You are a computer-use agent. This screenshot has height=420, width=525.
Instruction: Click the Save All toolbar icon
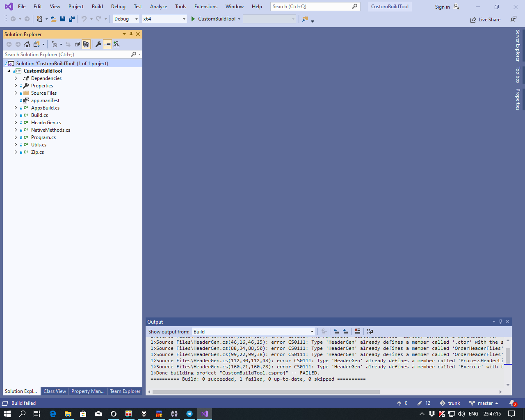(x=72, y=19)
